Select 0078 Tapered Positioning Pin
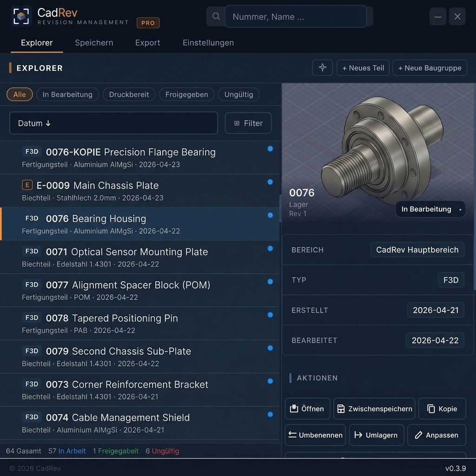This screenshot has width=476, height=476. [x=139, y=324]
